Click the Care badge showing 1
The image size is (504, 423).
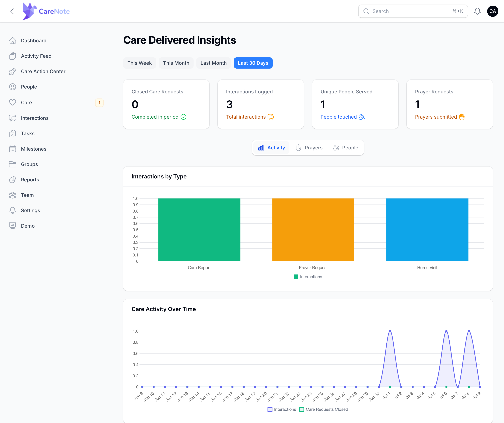click(x=99, y=103)
